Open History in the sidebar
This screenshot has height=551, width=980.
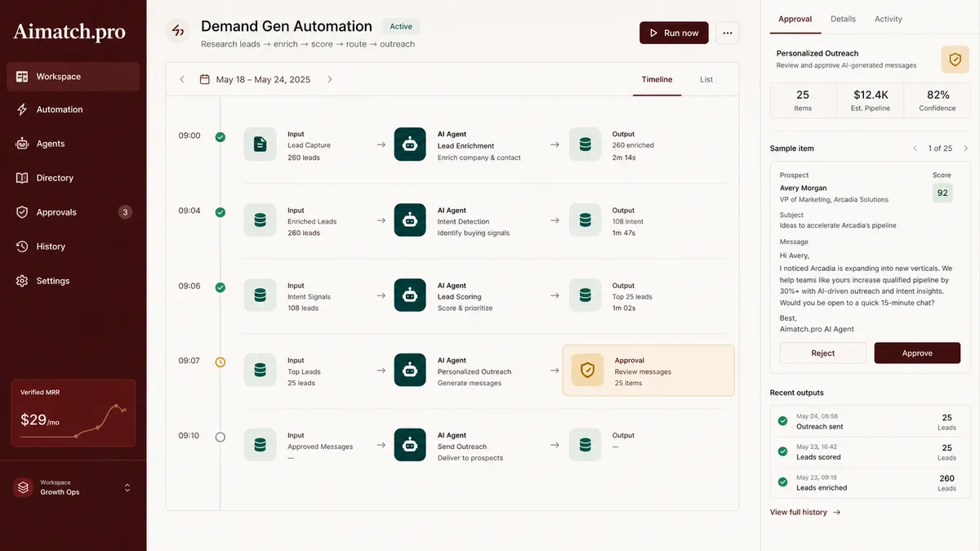click(73, 247)
